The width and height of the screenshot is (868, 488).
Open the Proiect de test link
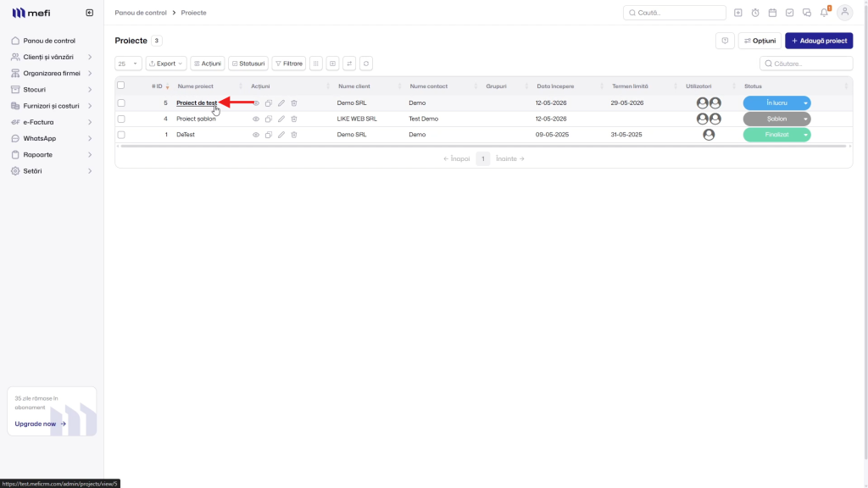[197, 103]
